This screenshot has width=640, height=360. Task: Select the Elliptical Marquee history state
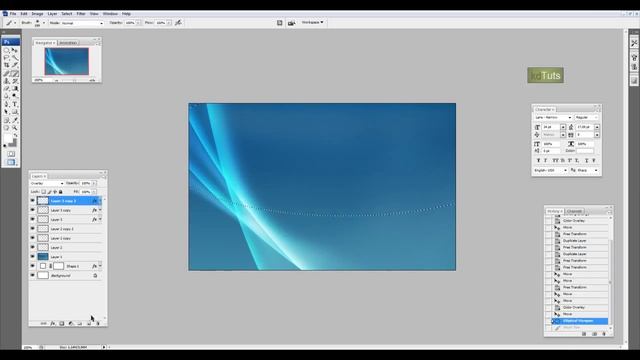(580, 321)
